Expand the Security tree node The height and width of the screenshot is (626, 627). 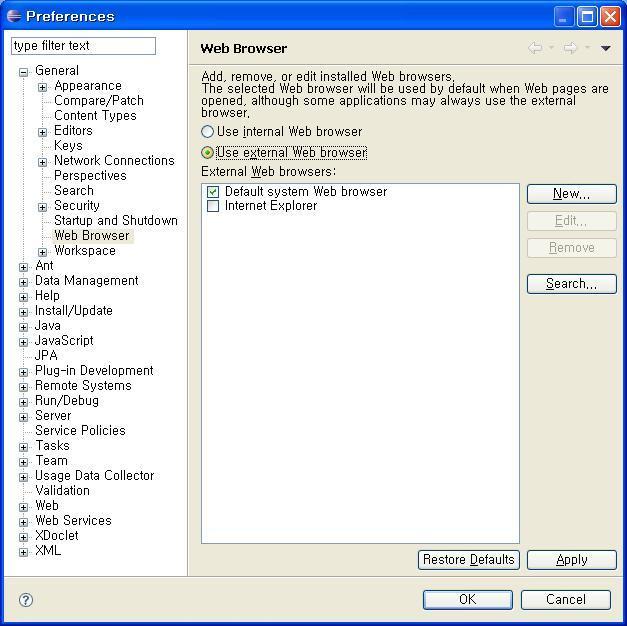click(x=42, y=207)
